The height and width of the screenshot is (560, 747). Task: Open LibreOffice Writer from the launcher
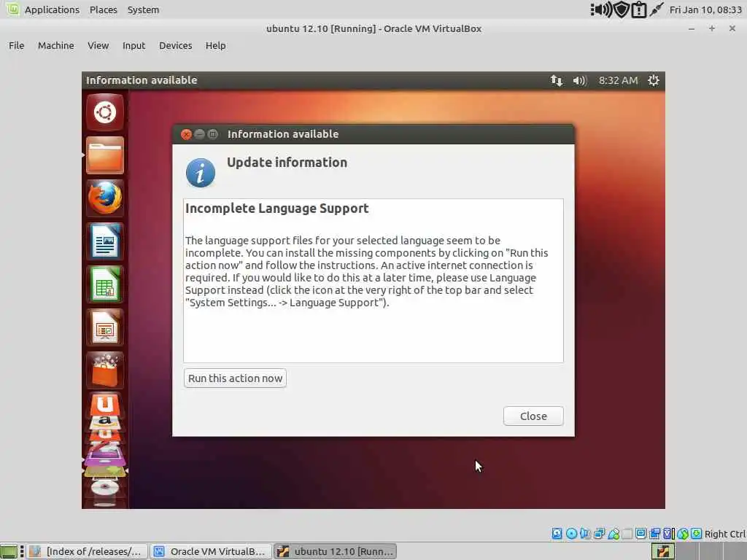coord(105,241)
